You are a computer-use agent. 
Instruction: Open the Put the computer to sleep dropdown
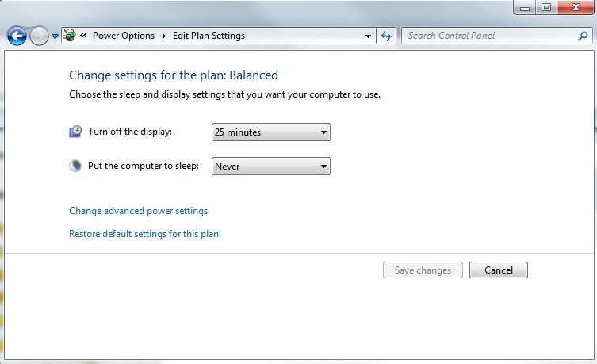tap(271, 167)
